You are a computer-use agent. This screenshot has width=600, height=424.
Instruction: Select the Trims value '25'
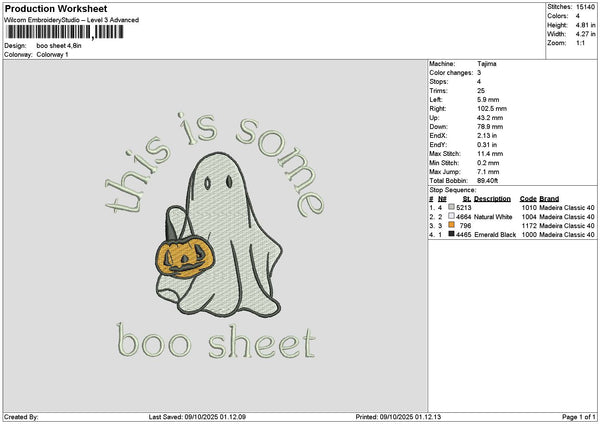[x=481, y=91]
